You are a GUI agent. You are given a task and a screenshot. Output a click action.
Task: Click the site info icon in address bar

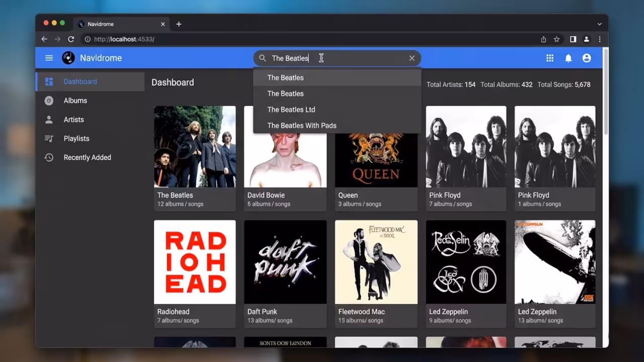(88, 39)
